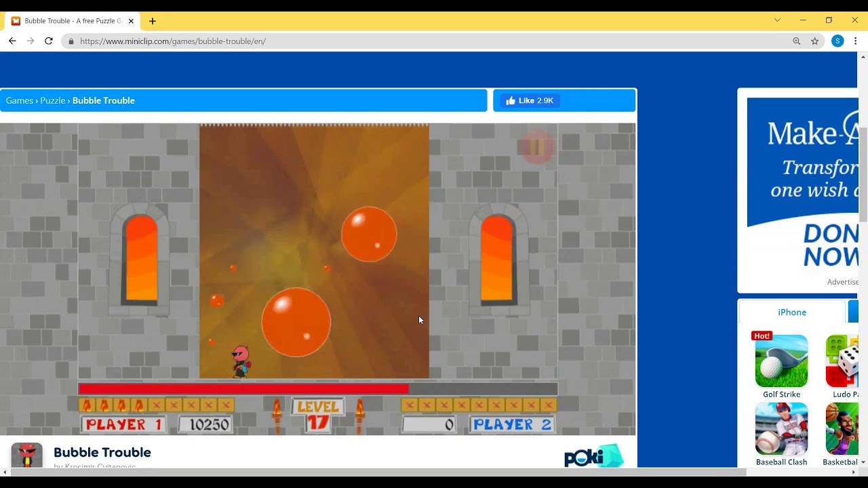Like the game on Facebook
868x488 pixels.
coord(530,100)
